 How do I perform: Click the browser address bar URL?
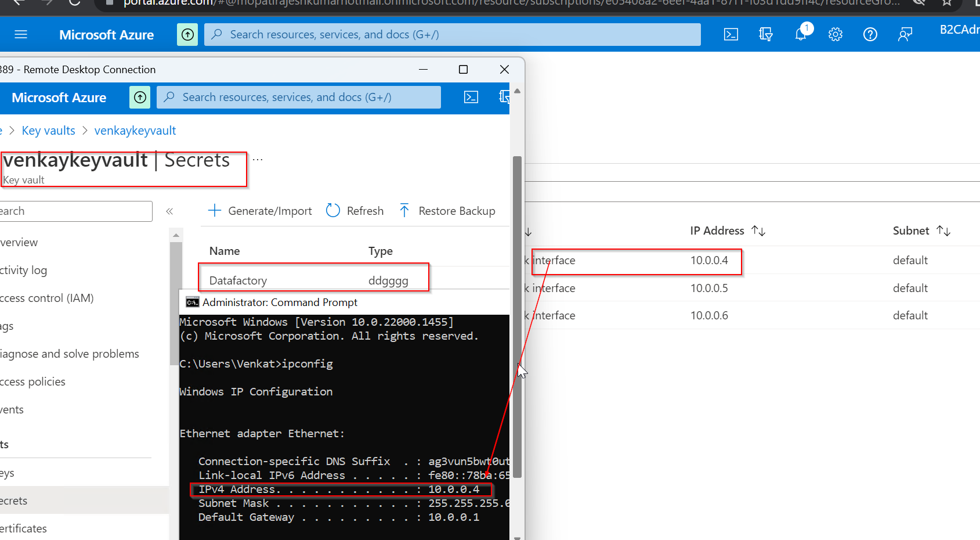pyautogui.click(x=511, y=3)
